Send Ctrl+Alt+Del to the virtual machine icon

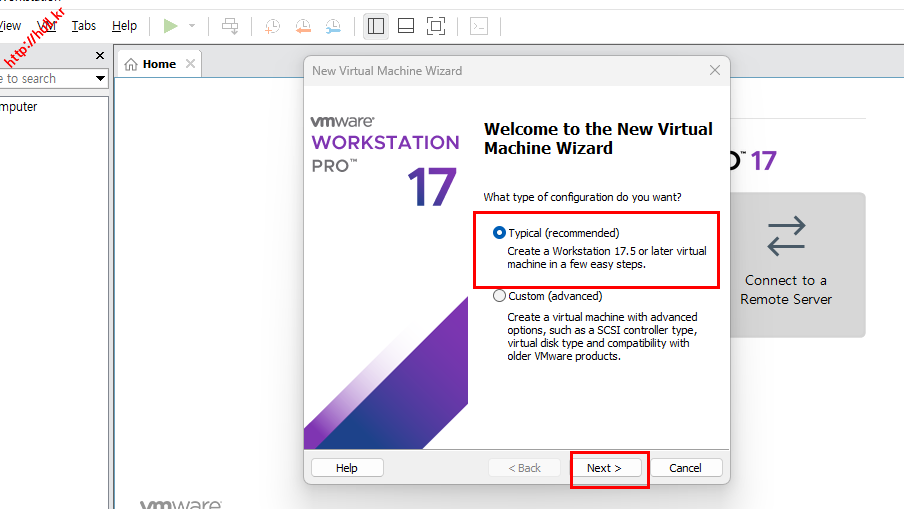click(230, 26)
